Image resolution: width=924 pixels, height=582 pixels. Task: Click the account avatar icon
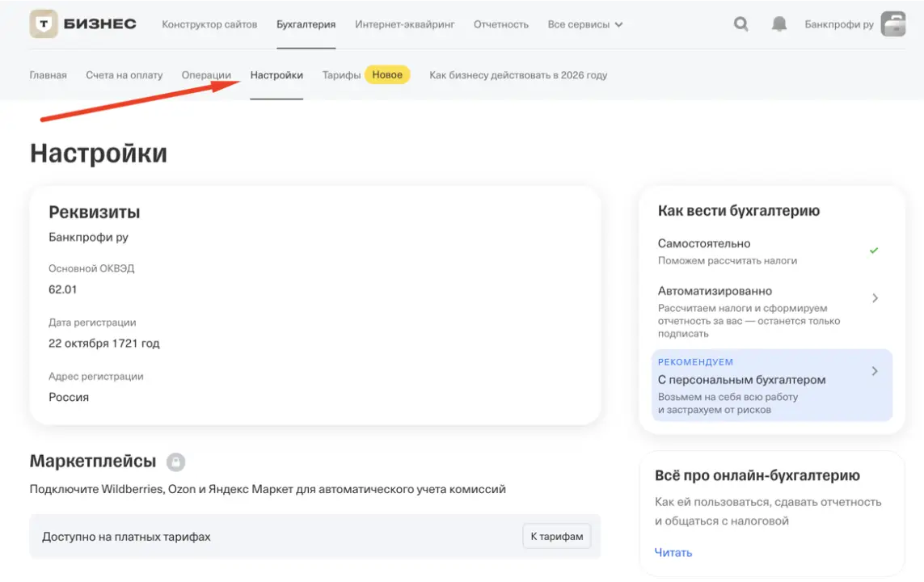(892, 24)
